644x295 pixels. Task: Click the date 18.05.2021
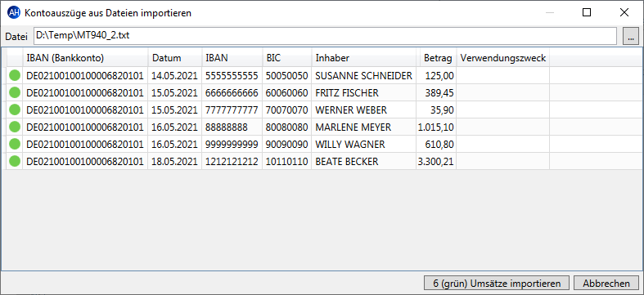pos(174,162)
